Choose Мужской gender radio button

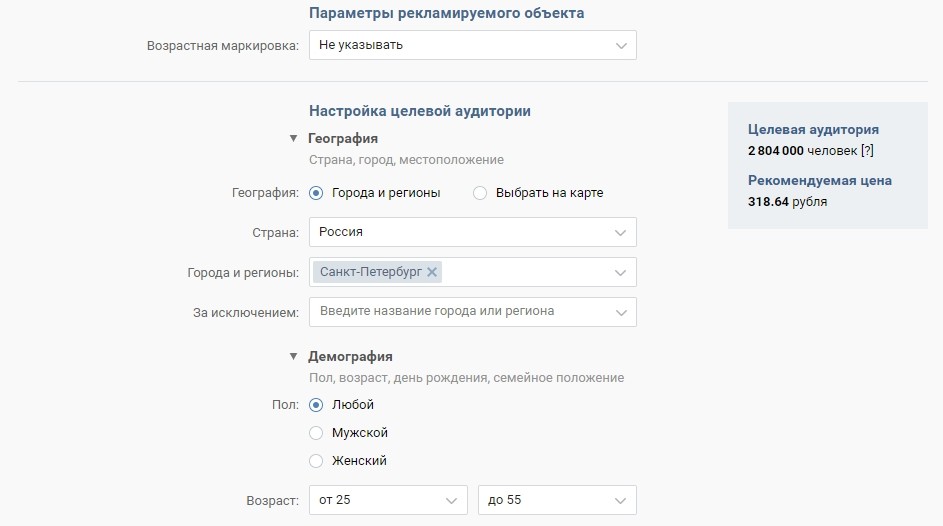coord(316,433)
